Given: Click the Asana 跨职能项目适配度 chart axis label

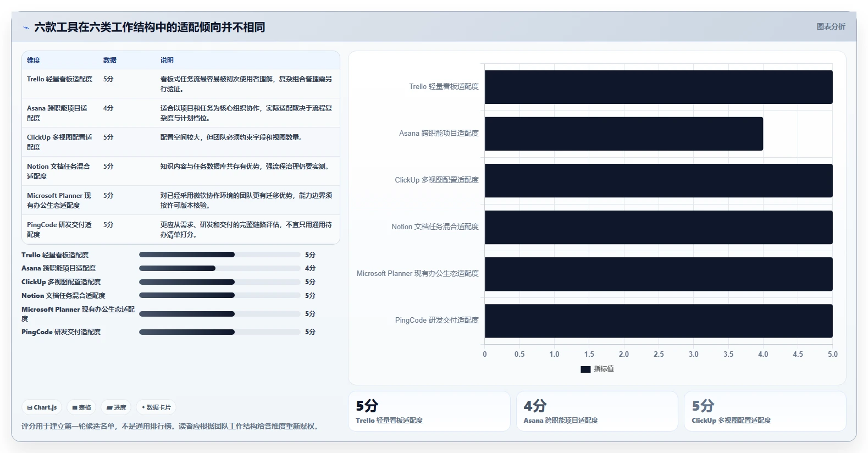Looking at the screenshot, I should [439, 133].
